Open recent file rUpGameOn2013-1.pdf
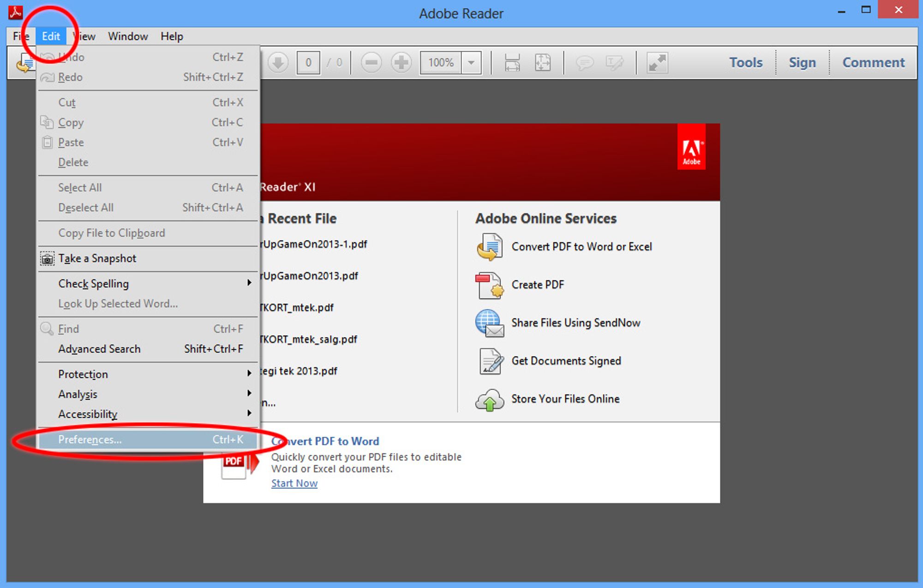 (314, 244)
